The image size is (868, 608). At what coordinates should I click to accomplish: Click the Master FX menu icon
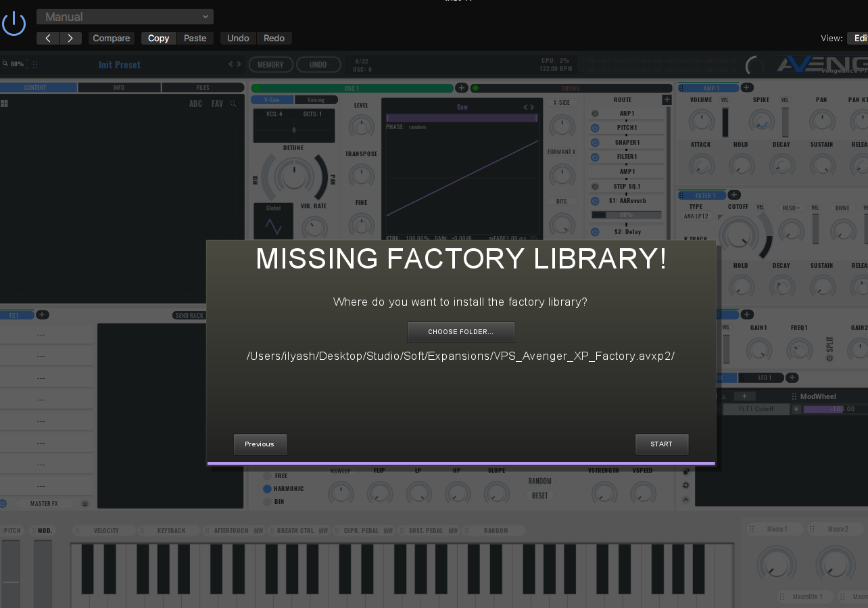(x=85, y=503)
